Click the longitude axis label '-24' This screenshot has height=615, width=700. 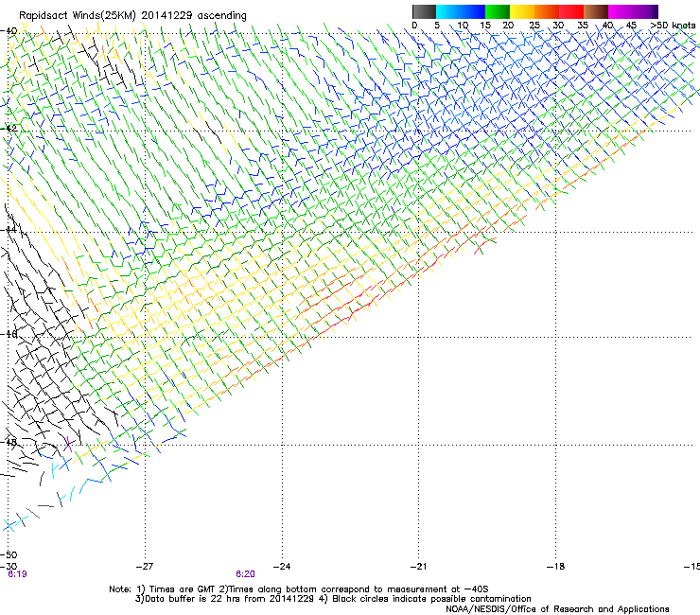point(282,567)
